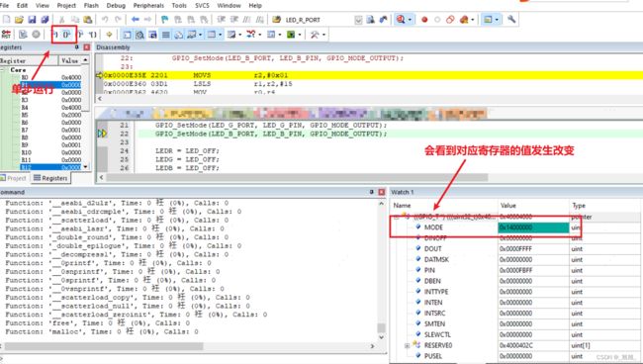This screenshot has height=364, width=643.
Task: Open the Debug menu
Action: coord(116,5)
